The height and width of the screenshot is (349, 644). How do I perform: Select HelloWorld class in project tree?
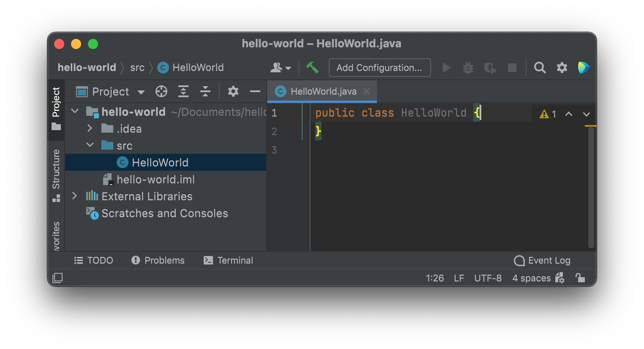[x=166, y=162]
